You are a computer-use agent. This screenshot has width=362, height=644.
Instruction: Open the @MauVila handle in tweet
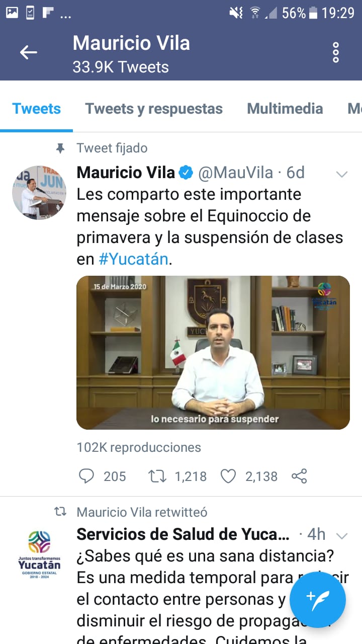pyautogui.click(x=236, y=173)
